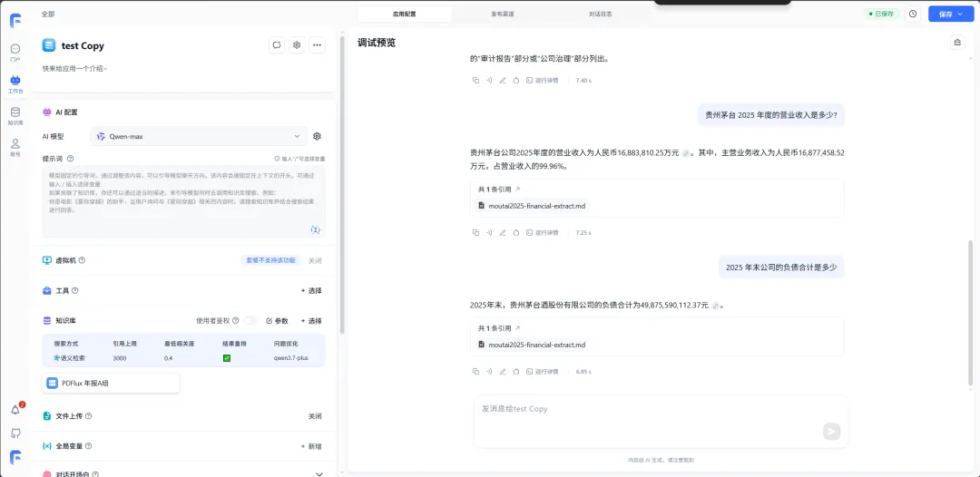Open the dropdown arrow on the 保存 button
This screenshot has width=980, height=477.
click(960, 14)
